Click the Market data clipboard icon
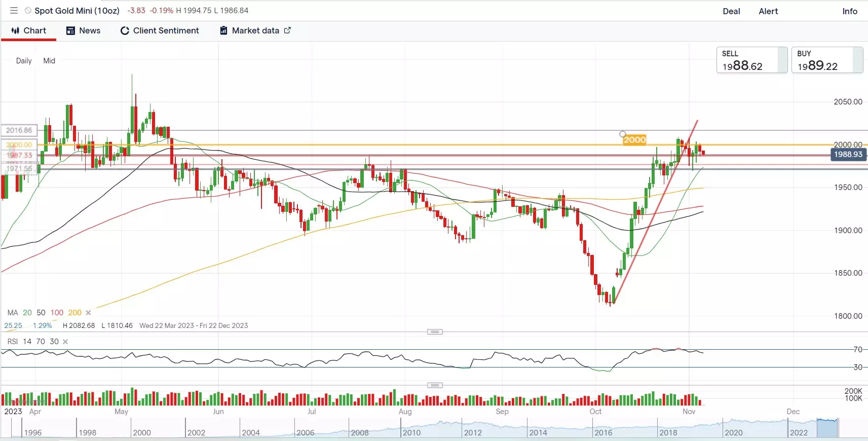The height and width of the screenshot is (441, 868). (x=223, y=31)
